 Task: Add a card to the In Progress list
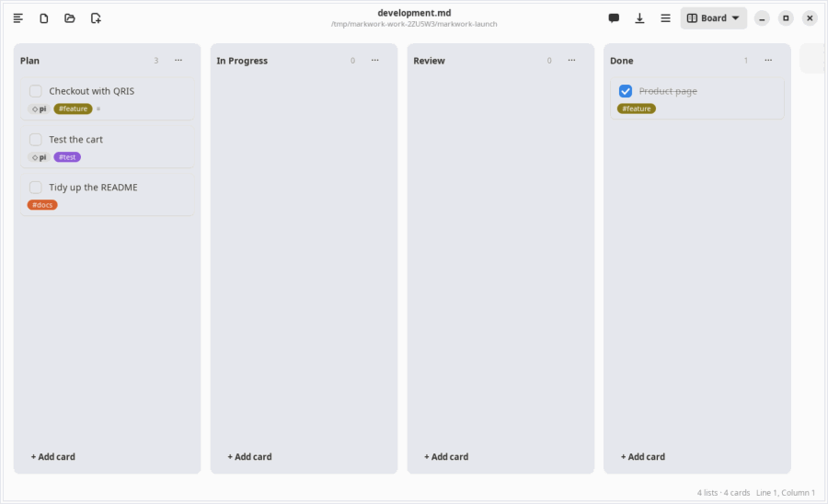tap(249, 457)
